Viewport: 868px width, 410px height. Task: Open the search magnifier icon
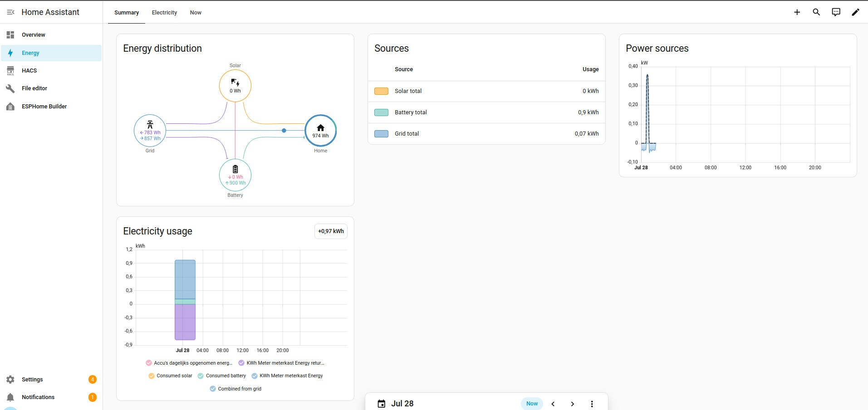(x=816, y=12)
